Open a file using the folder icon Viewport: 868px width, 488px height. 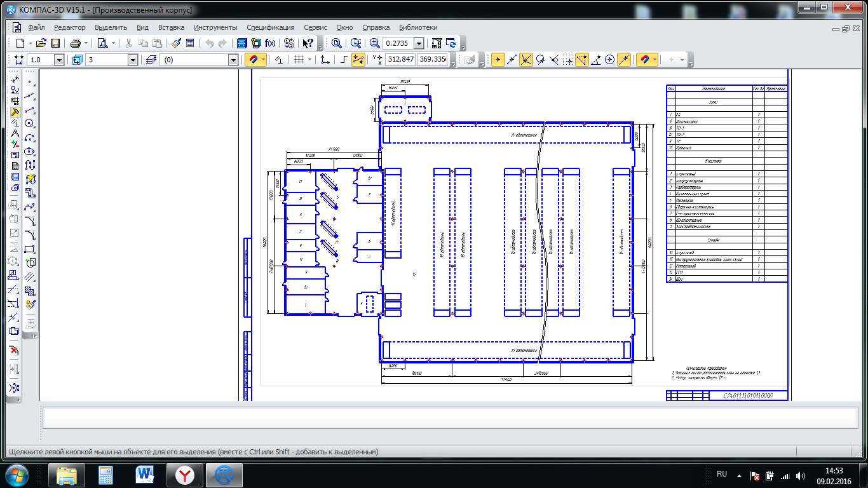[41, 43]
